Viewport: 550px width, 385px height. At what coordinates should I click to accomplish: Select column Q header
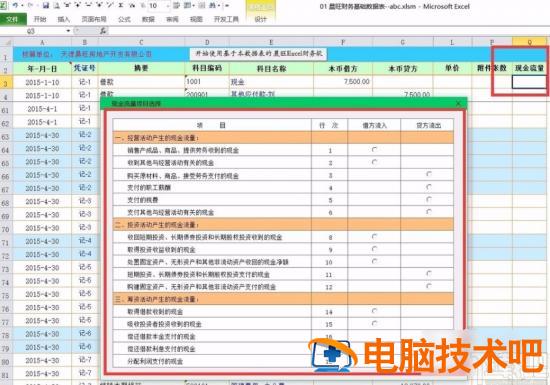(x=529, y=42)
